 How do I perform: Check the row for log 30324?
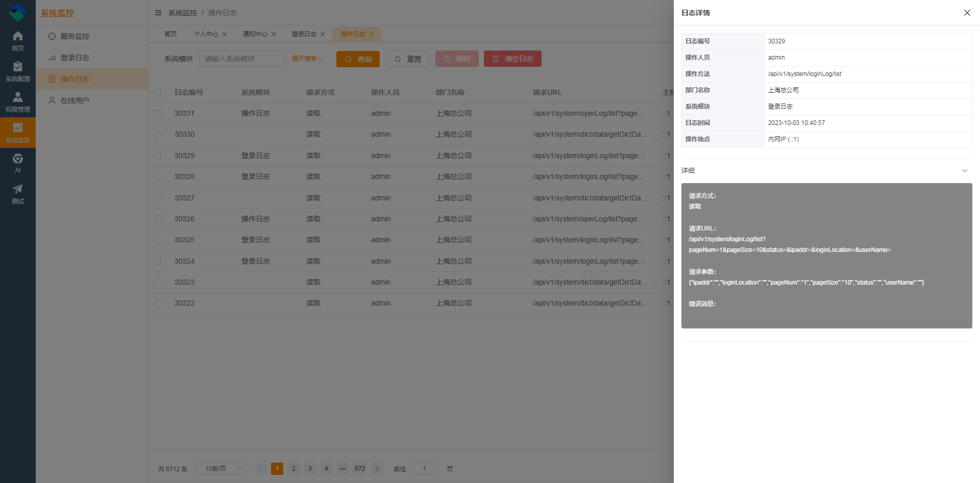(x=158, y=261)
